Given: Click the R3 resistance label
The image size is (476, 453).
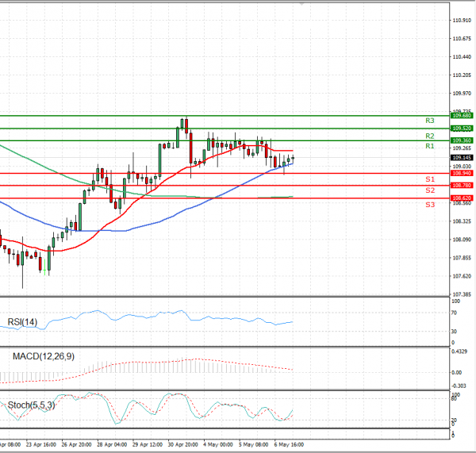Looking at the screenshot, I should pyautogui.click(x=429, y=121).
